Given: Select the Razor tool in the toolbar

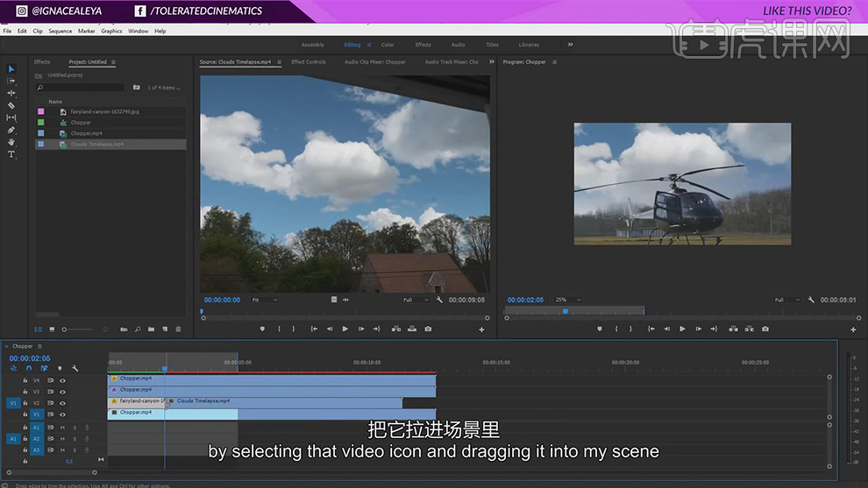Looking at the screenshot, I should click(11, 105).
